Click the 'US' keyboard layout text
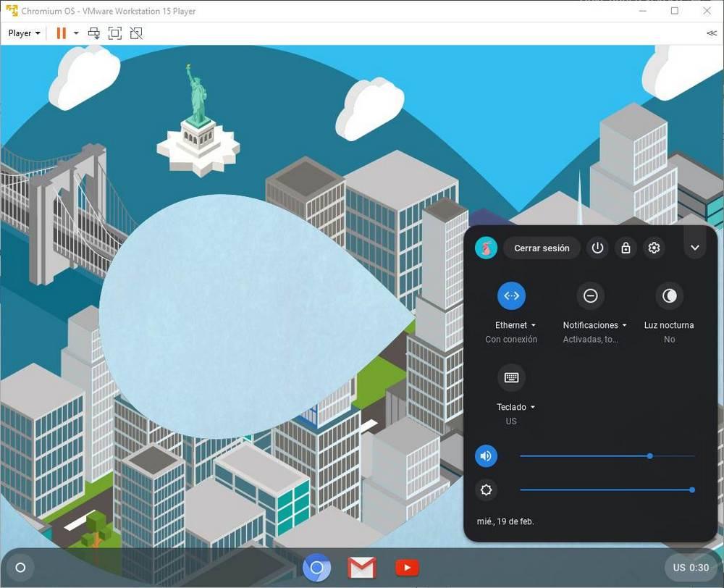The image size is (724, 588). (510, 421)
